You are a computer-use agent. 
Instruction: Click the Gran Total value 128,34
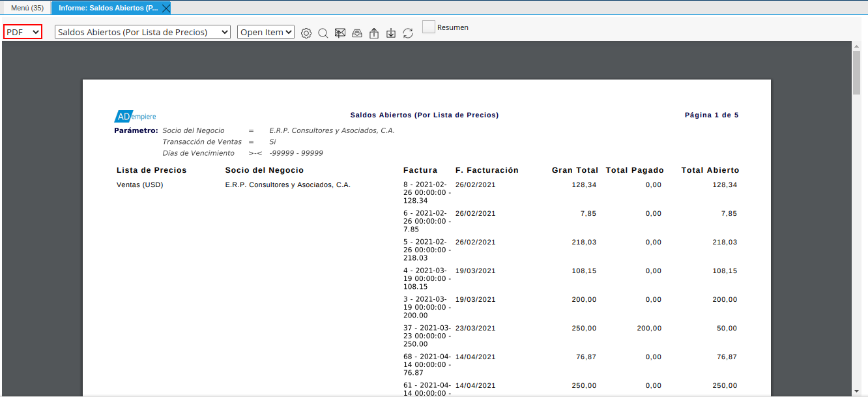(x=584, y=185)
